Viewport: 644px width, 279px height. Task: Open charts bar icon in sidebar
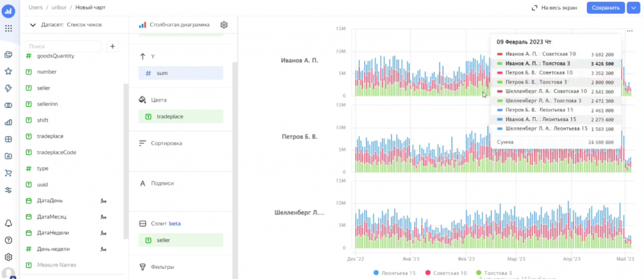pyautogui.click(x=8, y=122)
